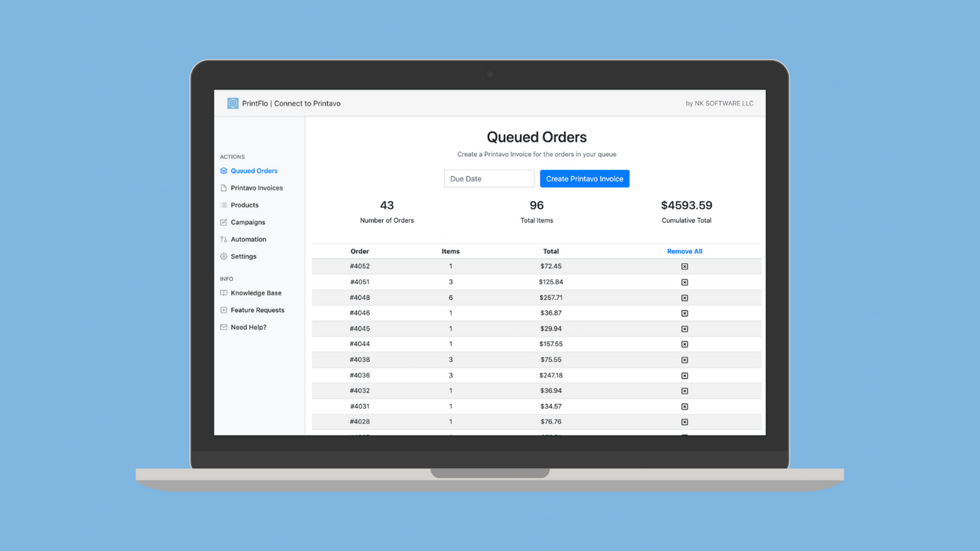Click the Create Printavo Invoice button

(584, 178)
